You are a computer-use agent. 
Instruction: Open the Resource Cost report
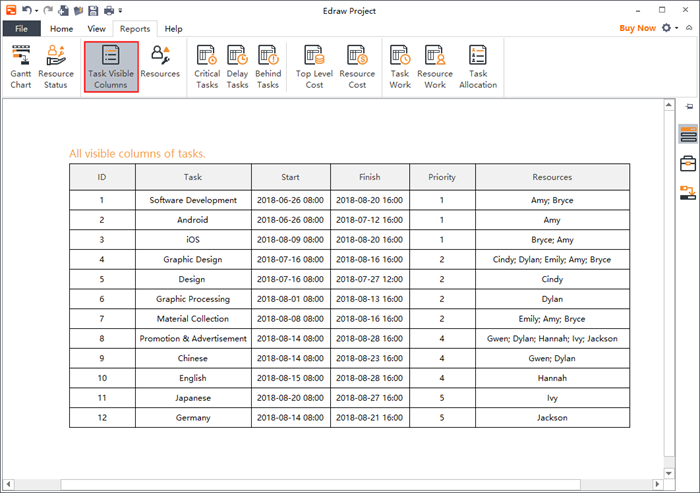point(357,67)
